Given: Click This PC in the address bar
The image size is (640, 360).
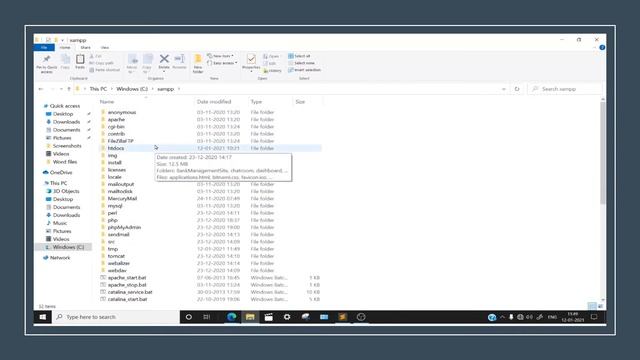Looking at the screenshot, I should coord(98,89).
